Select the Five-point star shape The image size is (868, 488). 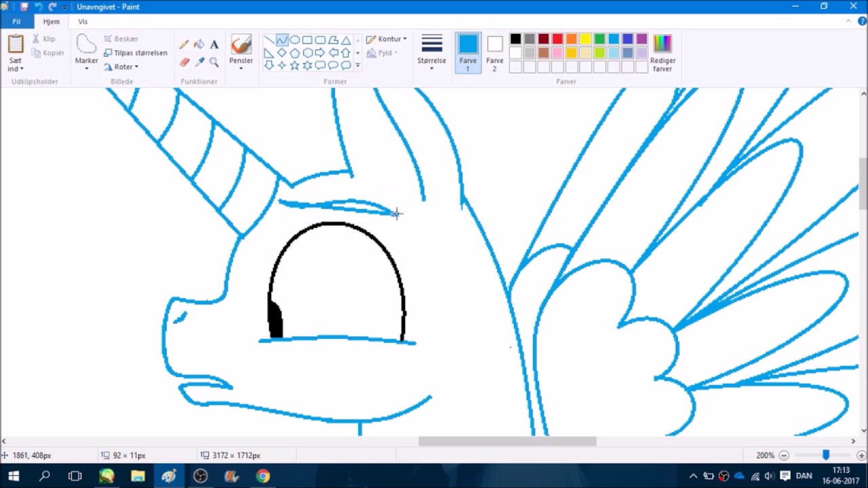click(294, 66)
